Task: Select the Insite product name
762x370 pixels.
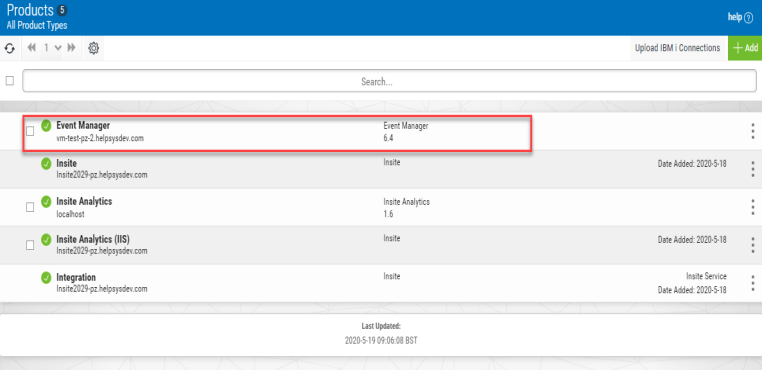Action: tap(67, 163)
